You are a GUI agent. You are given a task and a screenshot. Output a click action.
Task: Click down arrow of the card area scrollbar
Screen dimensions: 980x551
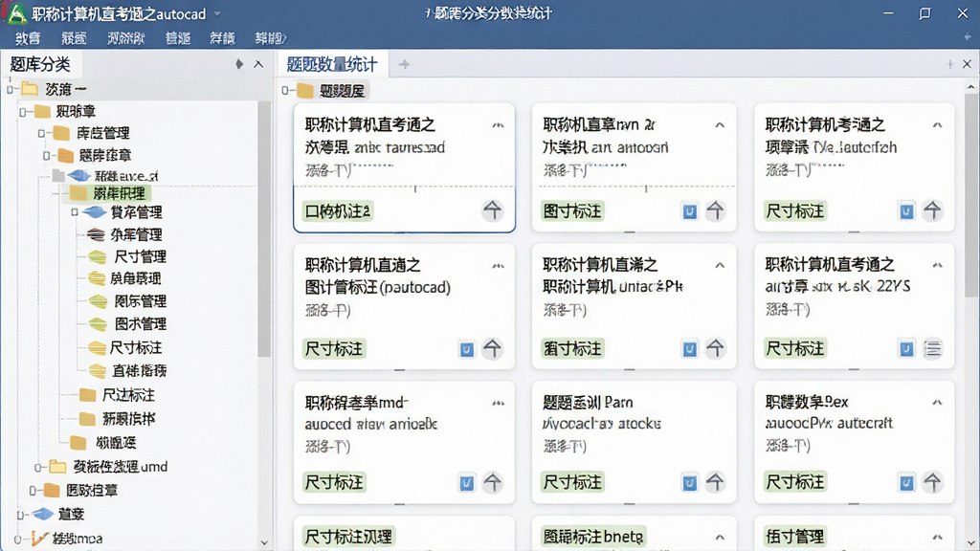pos(970,543)
